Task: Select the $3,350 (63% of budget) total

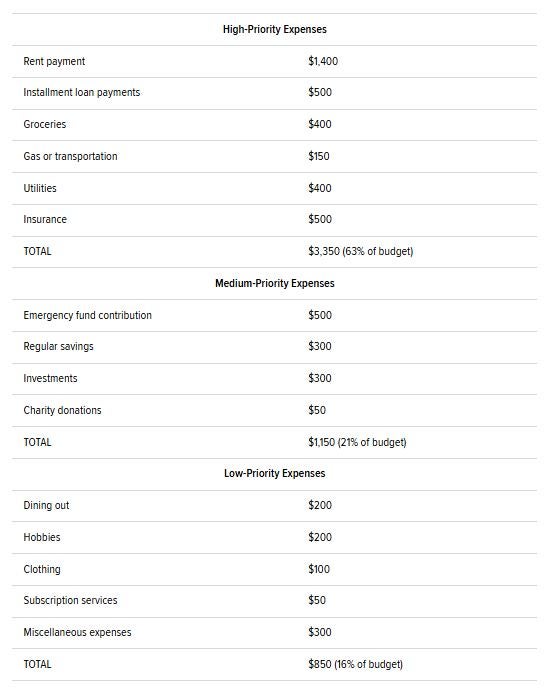Action: pyautogui.click(x=361, y=251)
